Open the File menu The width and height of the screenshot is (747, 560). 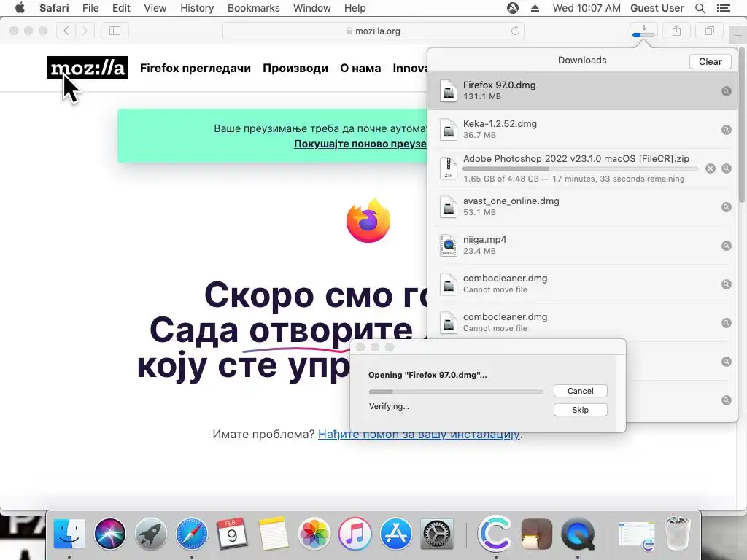point(90,8)
